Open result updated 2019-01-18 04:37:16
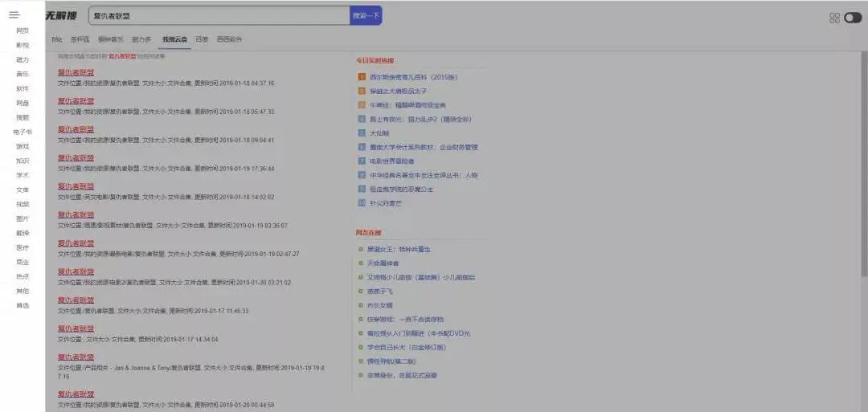This screenshot has width=868, height=412. pyautogui.click(x=76, y=72)
